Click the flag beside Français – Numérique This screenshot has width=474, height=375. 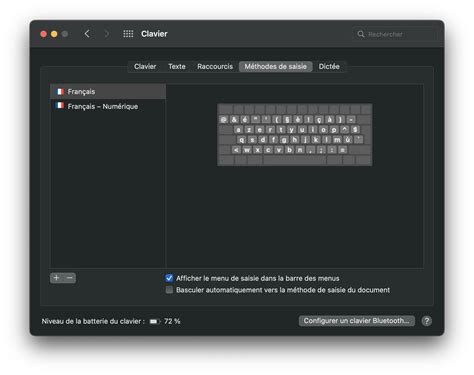(60, 106)
